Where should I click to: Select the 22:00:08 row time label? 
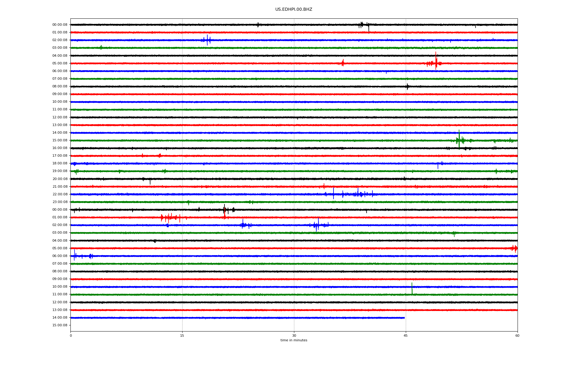pyautogui.click(x=60, y=194)
